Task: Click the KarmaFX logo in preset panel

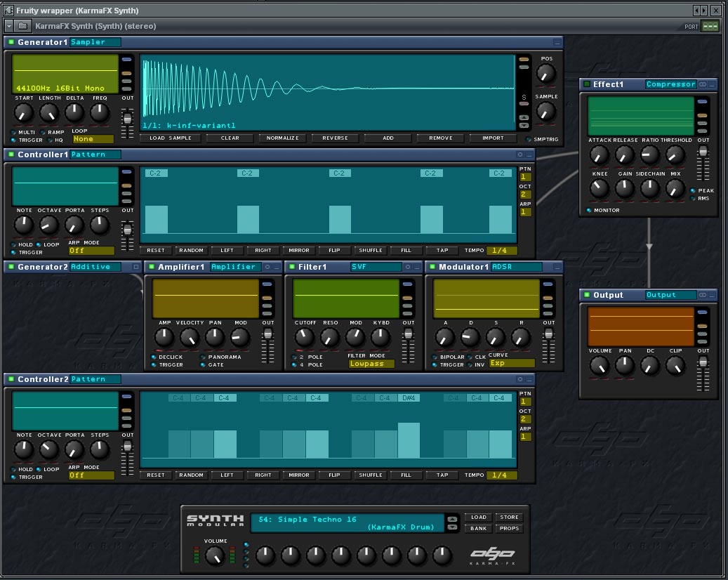Action: tap(493, 555)
